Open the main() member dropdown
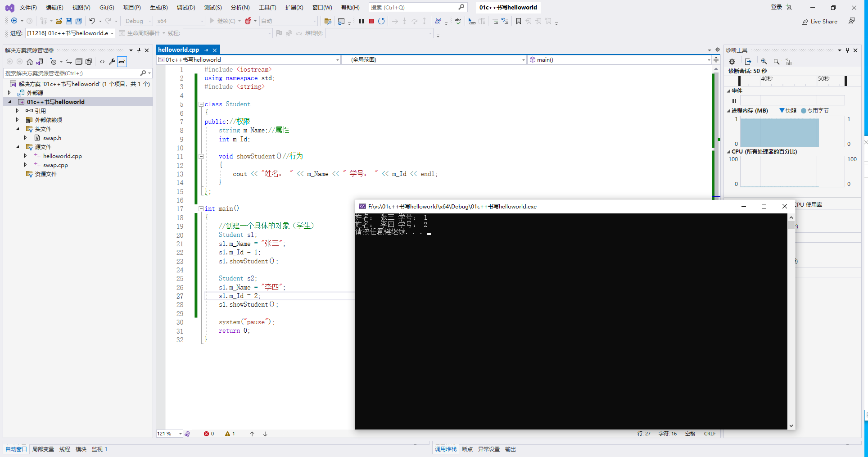The width and height of the screenshot is (868, 457). click(x=619, y=59)
